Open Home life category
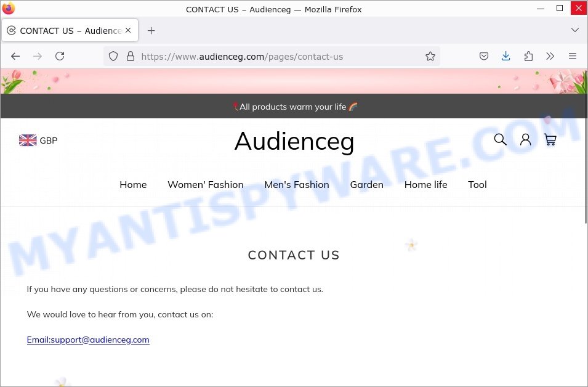Viewport: 588px width, 387px height. [x=425, y=185]
